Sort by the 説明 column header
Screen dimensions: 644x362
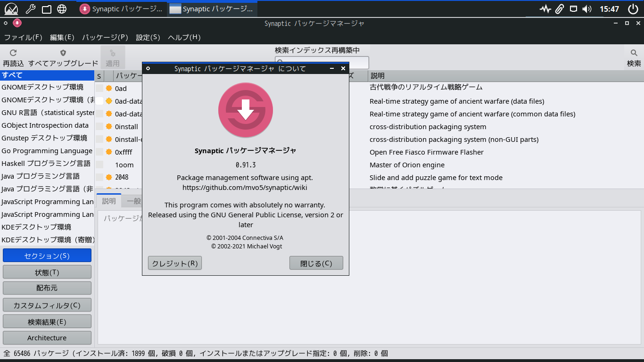pyautogui.click(x=506, y=76)
